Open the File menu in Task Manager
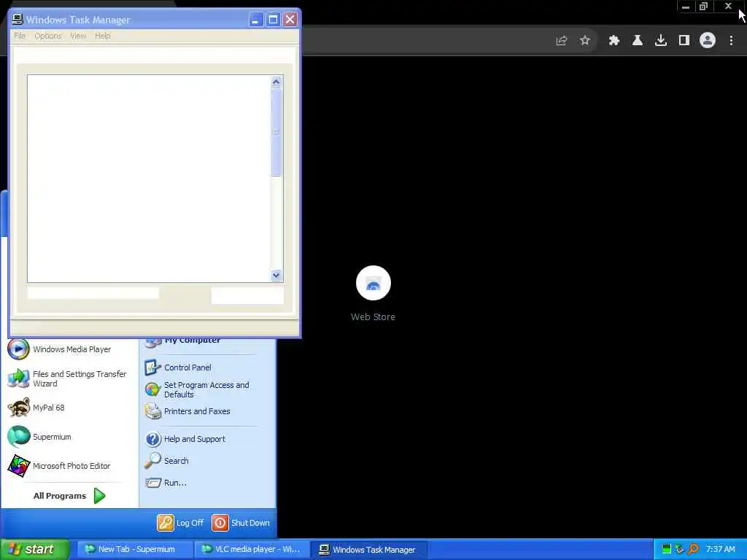This screenshot has height=560, width=747. point(20,36)
